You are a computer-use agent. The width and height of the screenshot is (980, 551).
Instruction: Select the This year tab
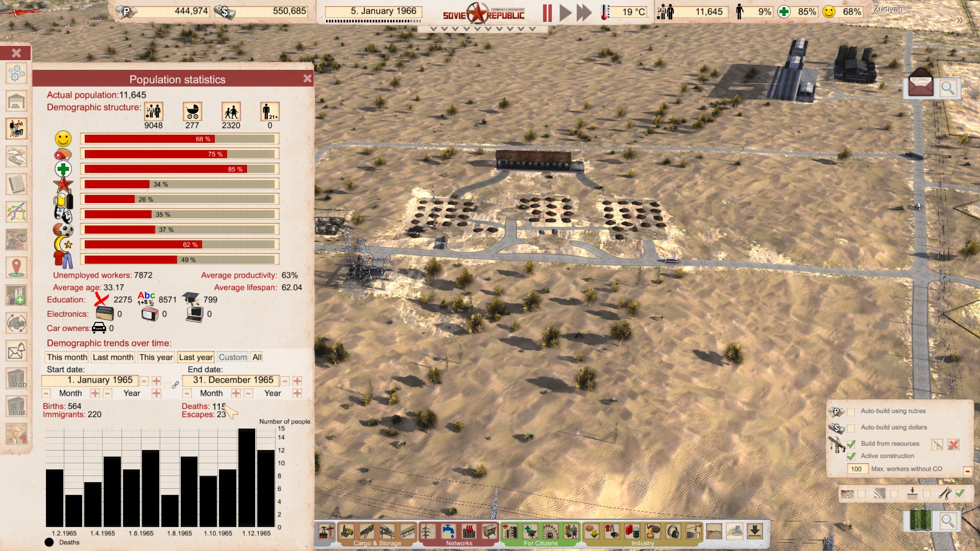point(156,357)
